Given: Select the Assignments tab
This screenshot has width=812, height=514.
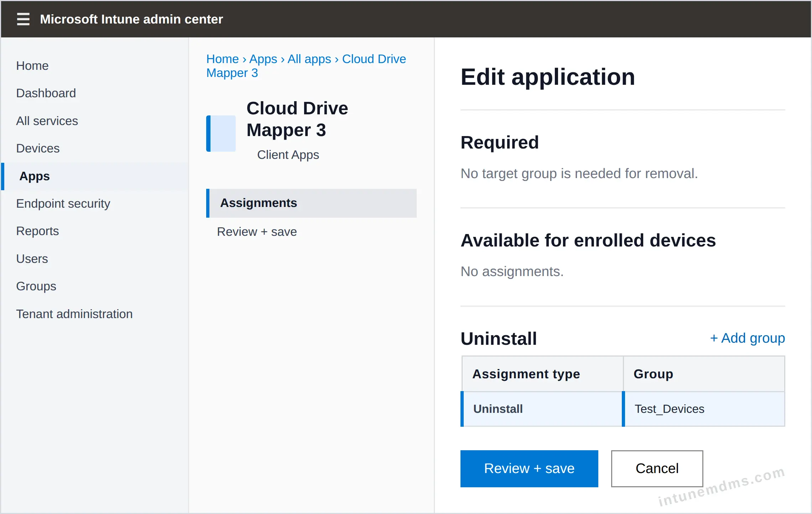Looking at the screenshot, I should click(x=311, y=203).
